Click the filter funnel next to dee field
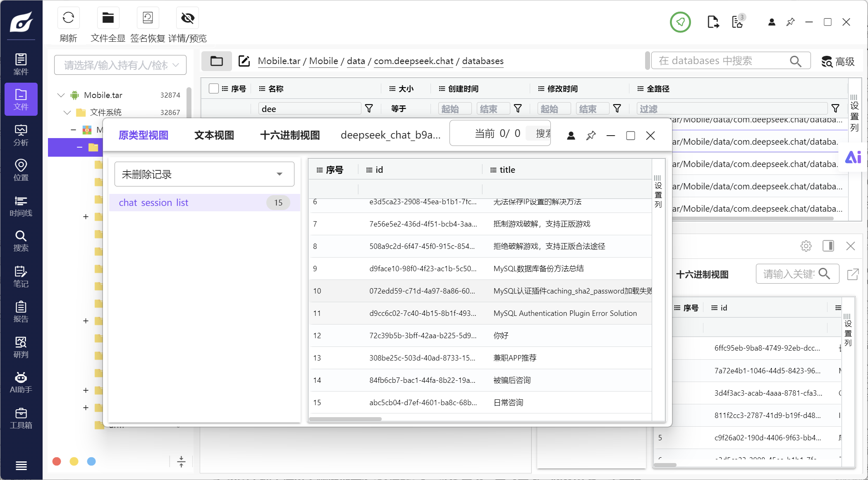 pos(369,109)
